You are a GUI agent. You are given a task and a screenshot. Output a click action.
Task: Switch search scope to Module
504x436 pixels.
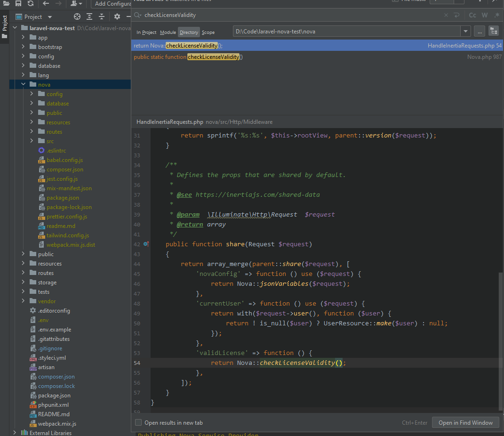168,32
